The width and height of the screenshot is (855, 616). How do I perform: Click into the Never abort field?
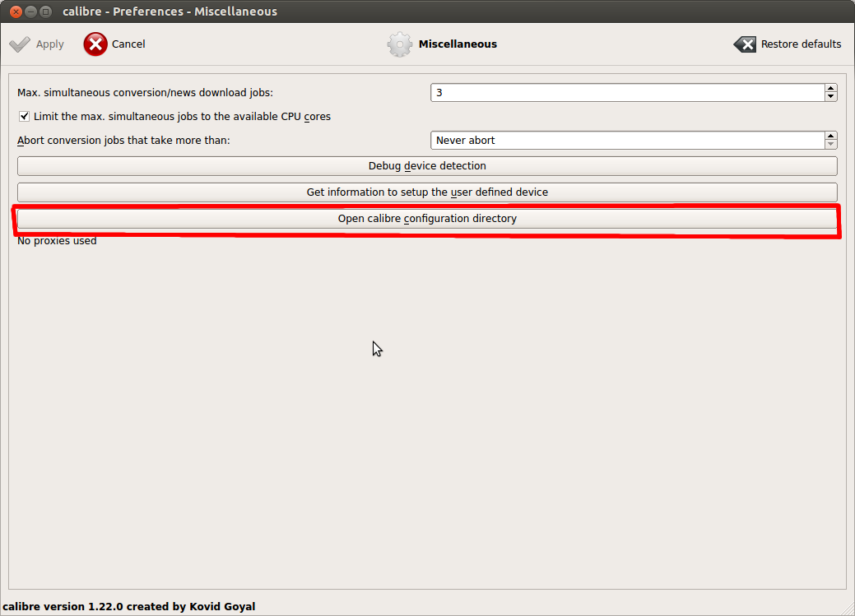click(x=627, y=141)
